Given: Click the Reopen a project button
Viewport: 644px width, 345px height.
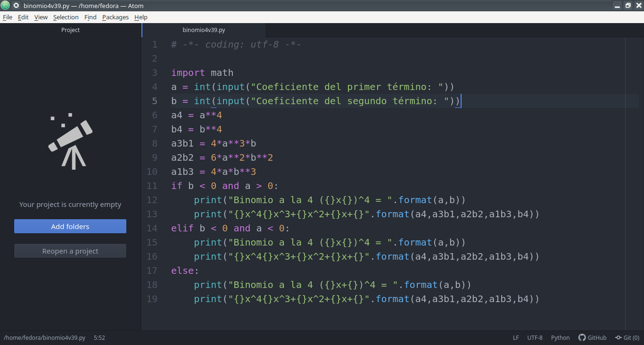Looking at the screenshot, I should coord(70,251).
